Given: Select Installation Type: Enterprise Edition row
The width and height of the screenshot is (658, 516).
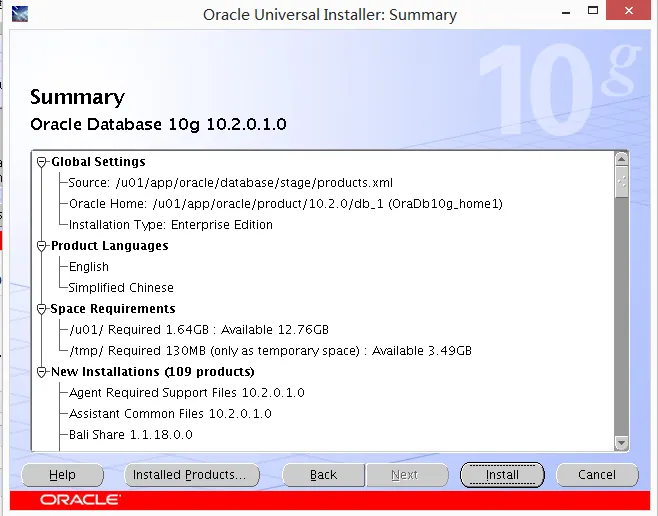Looking at the screenshot, I should point(170,225).
